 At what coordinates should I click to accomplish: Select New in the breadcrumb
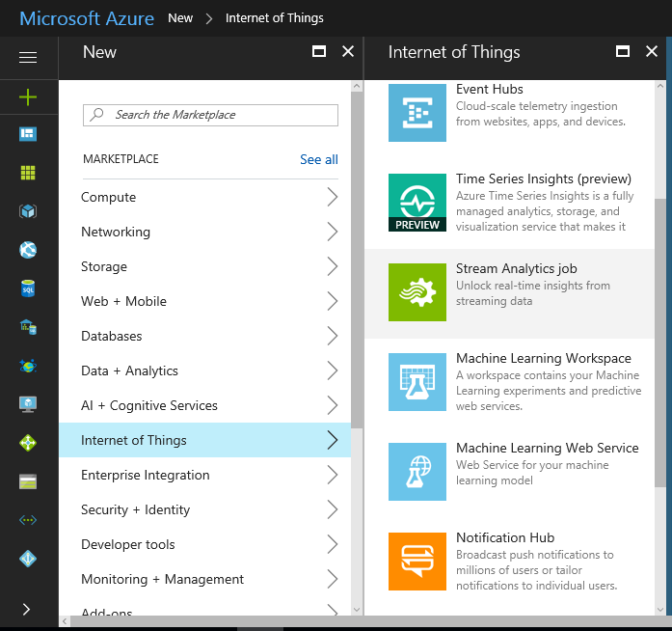[180, 18]
